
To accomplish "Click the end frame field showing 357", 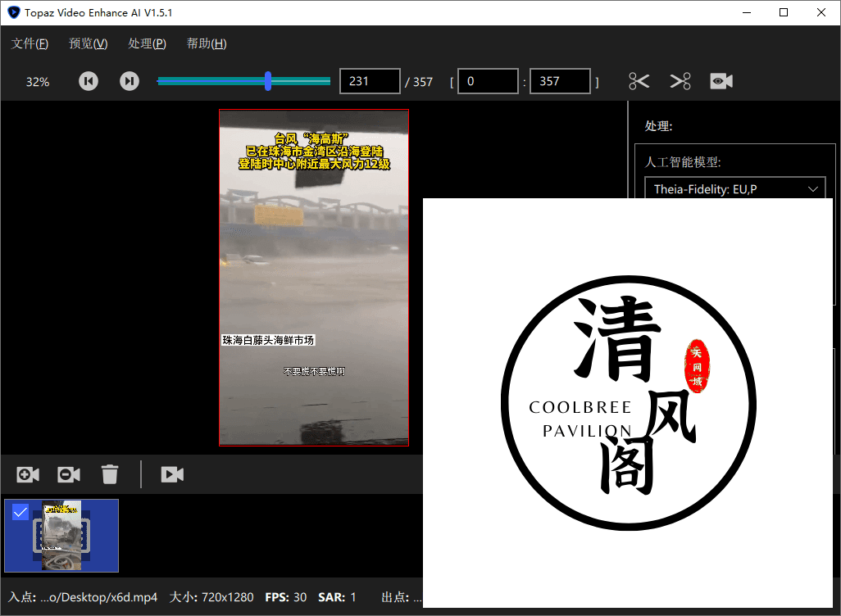I will tap(560, 81).
